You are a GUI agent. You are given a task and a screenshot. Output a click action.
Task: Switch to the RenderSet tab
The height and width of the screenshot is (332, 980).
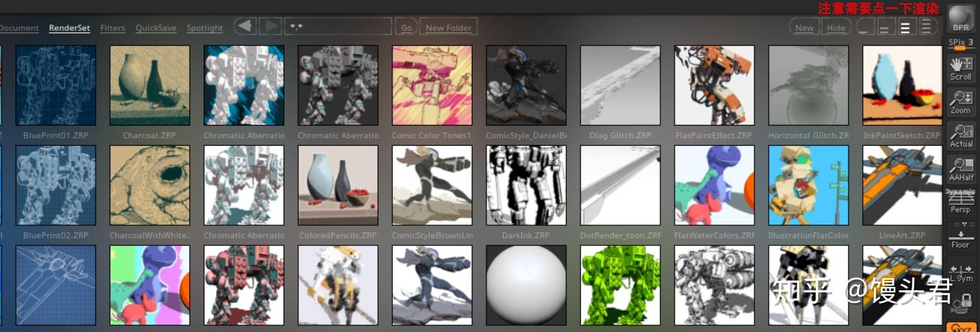point(69,28)
